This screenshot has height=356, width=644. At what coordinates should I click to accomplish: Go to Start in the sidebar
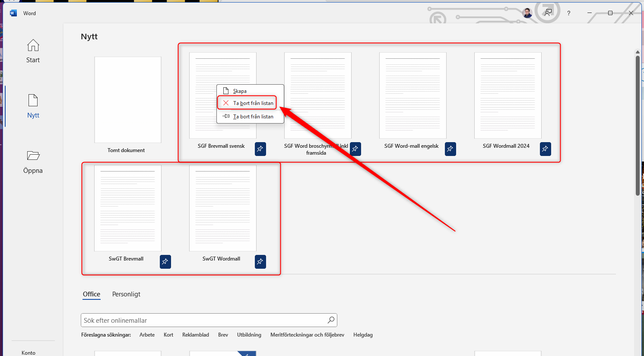point(33,51)
